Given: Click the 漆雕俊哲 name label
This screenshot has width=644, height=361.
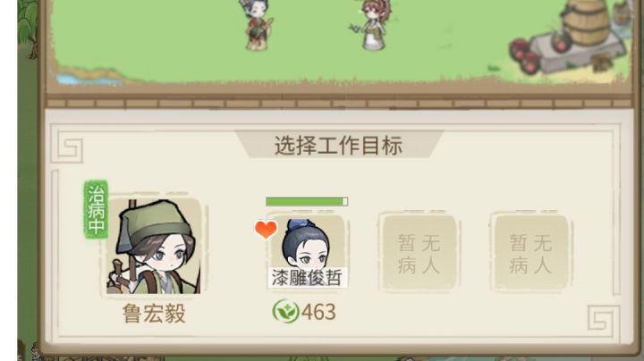Looking at the screenshot, I should (x=307, y=278).
